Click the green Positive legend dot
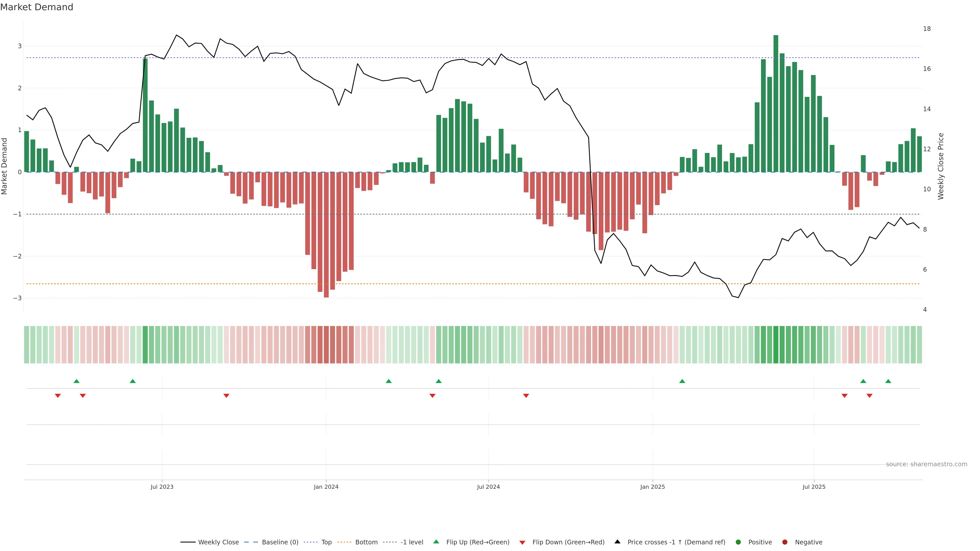 (738, 542)
